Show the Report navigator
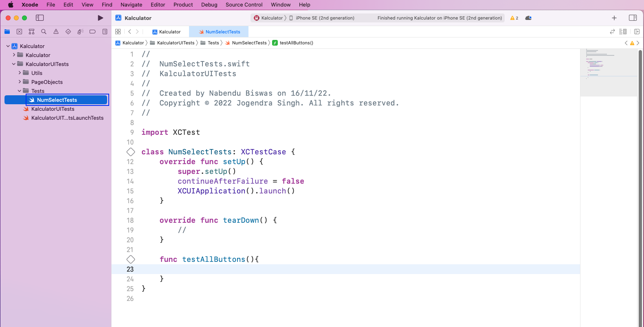Screen dimensions: 644x327 point(105,31)
